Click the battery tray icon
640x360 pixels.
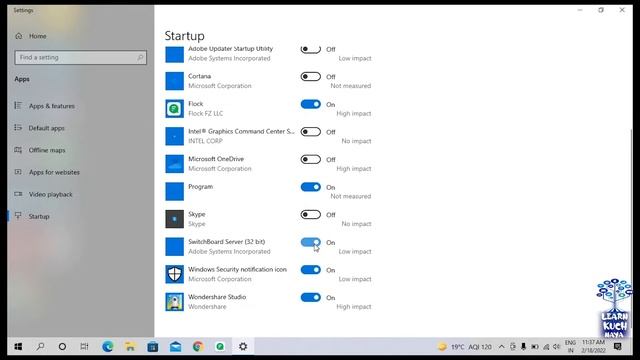pos(535,347)
